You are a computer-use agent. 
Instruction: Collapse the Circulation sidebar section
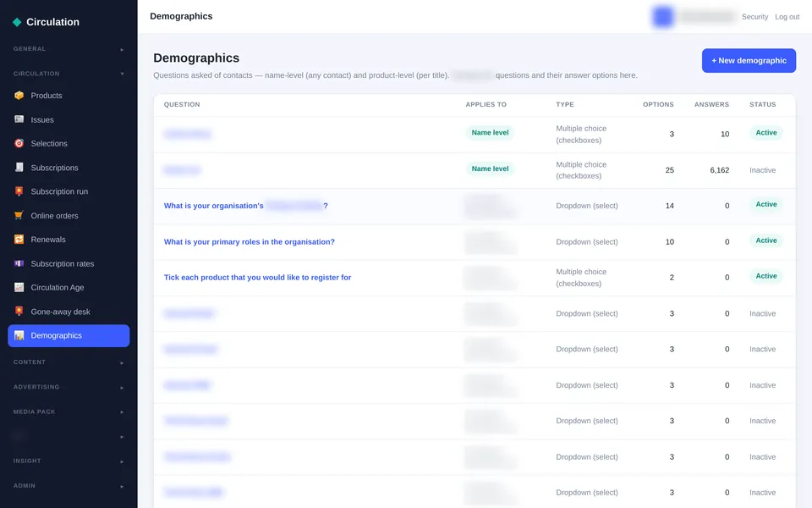(x=69, y=74)
